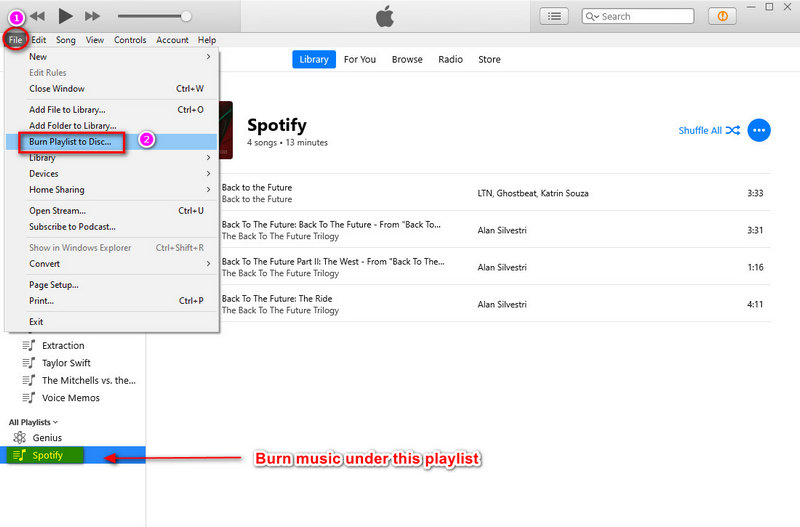The image size is (800, 527).
Task: Open the Account menu
Action: coord(172,40)
